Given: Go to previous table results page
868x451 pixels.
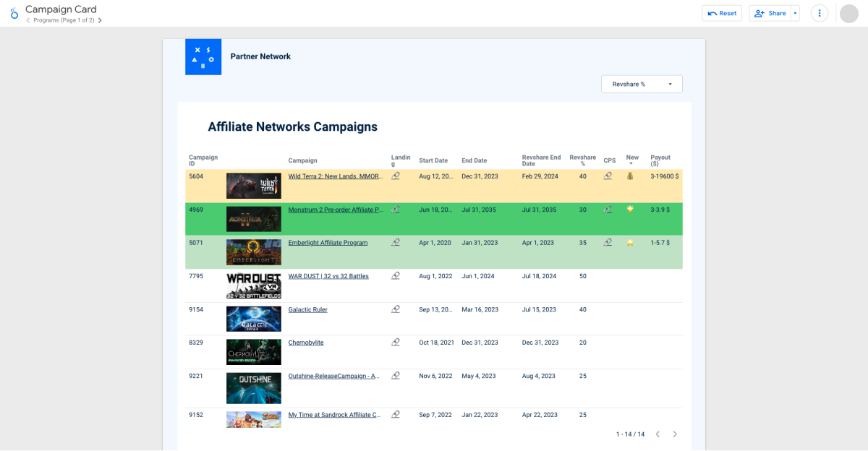Looking at the screenshot, I should click(658, 434).
